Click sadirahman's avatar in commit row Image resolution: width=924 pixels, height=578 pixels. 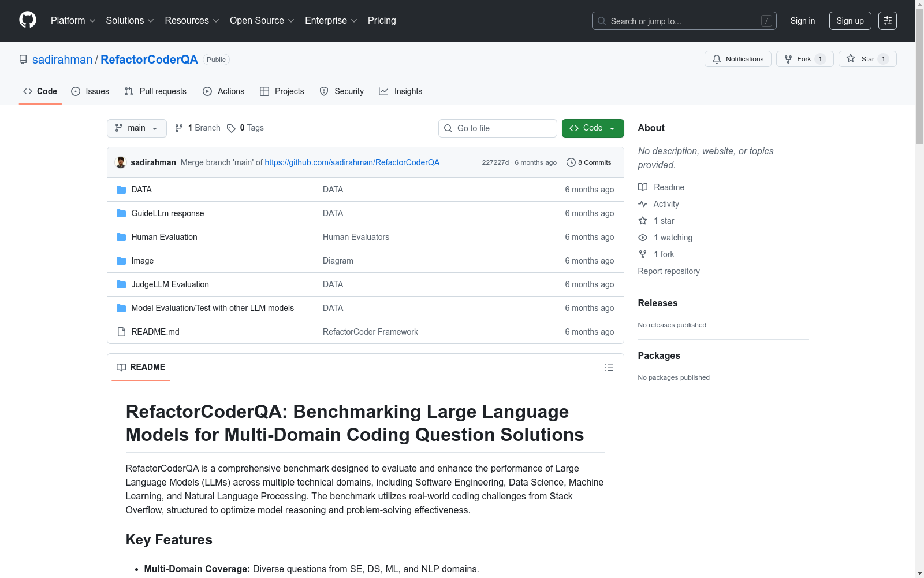click(121, 162)
